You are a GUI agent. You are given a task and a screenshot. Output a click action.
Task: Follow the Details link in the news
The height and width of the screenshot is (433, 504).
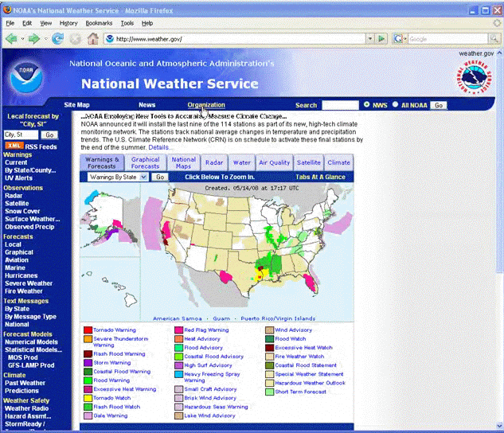coord(158,147)
